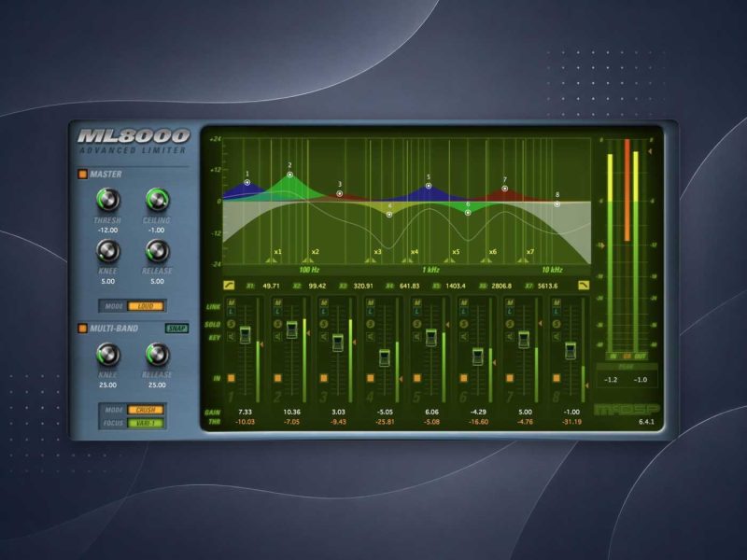This screenshot has height=560, width=747.
Task: Click the M link button on band 5
Action: 416,302
